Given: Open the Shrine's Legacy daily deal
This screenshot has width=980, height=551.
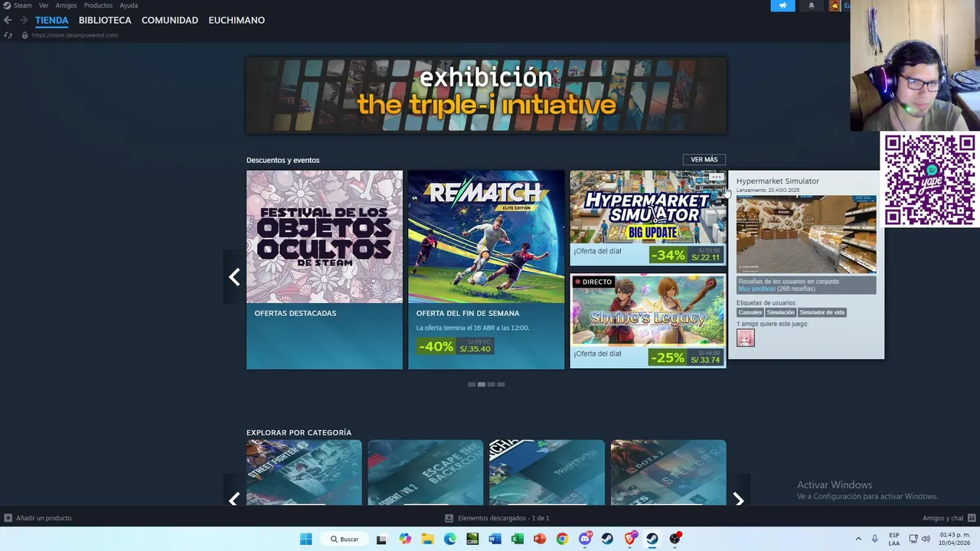Looking at the screenshot, I should 648,321.
